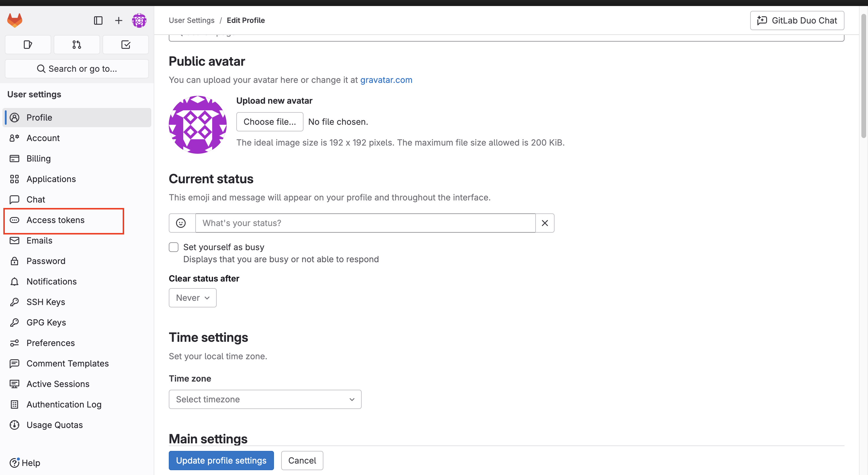Click the plus create new icon
The height and width of the screenshot is (475, 868).
point(118,20)
